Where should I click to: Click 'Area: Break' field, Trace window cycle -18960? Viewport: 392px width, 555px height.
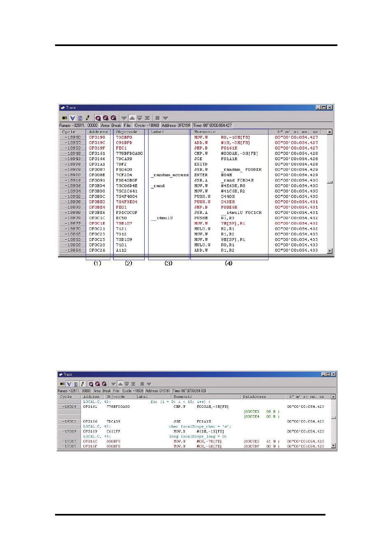point(111,125)
